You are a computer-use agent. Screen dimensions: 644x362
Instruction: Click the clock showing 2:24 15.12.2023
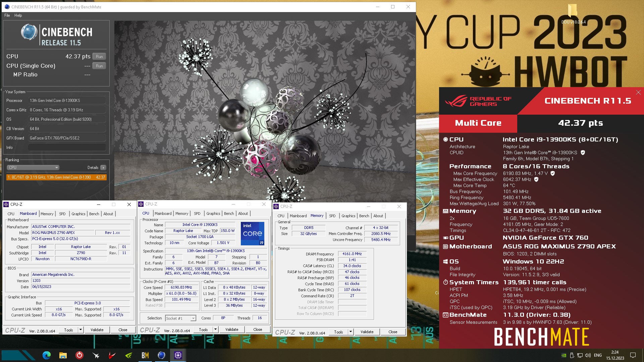615,355
